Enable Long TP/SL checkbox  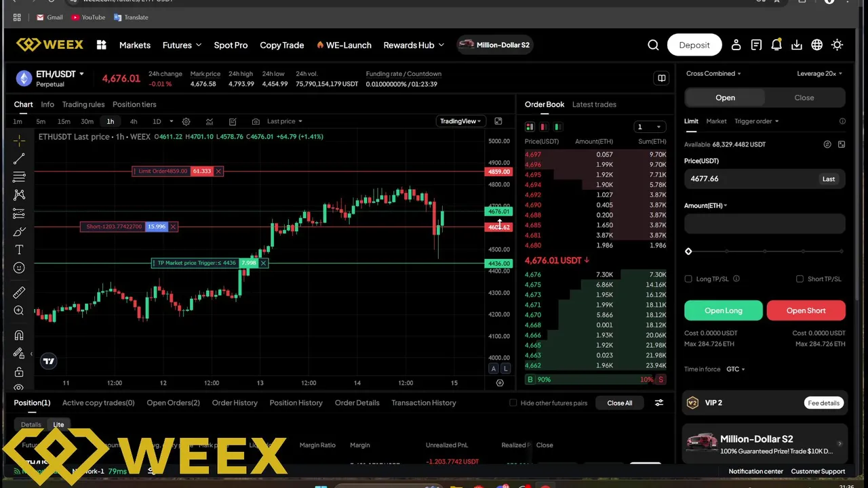point(688,279)
